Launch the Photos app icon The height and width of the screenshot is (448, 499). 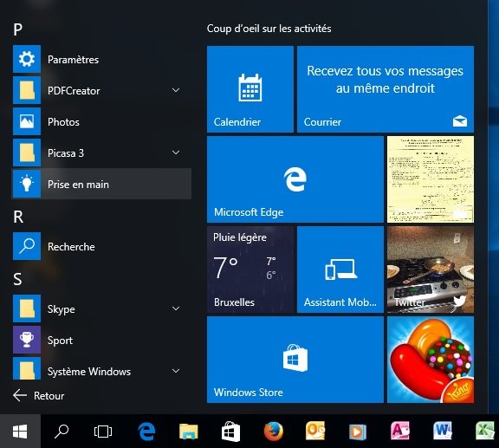(x=27, y=121)
